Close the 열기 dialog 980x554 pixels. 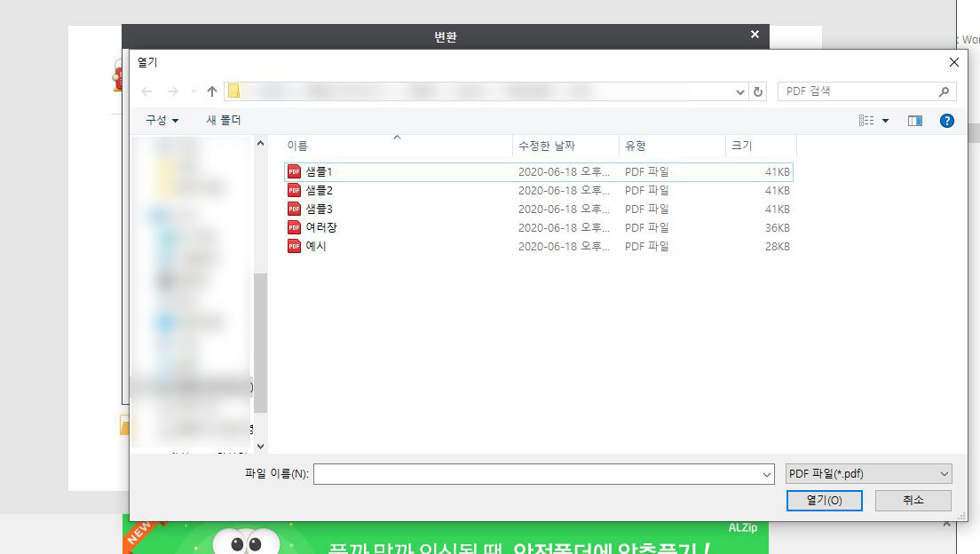(953, 62)
